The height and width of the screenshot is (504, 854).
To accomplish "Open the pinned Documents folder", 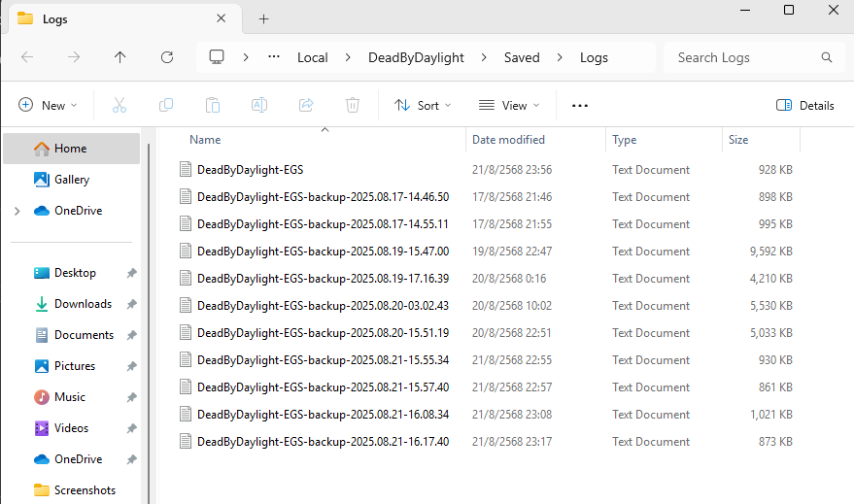I will (71, 335).
